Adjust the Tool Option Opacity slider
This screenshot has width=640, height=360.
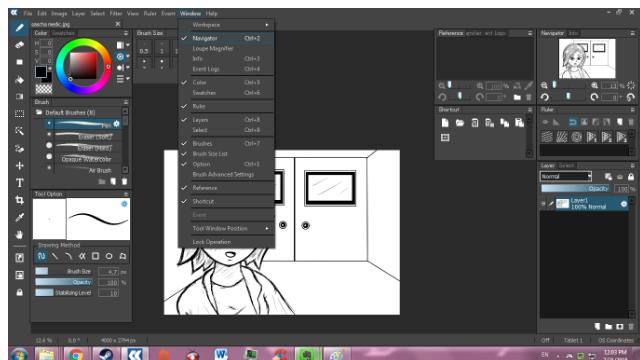point(64,282)
